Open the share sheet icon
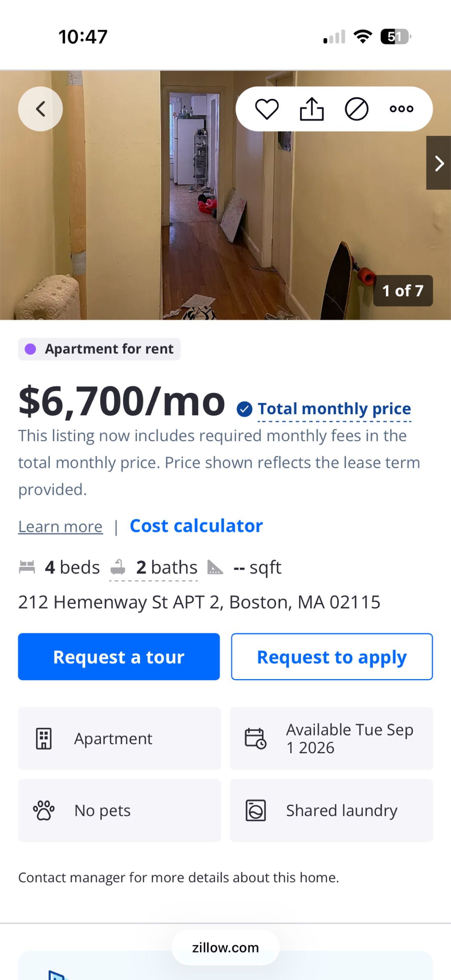 click(x=312, y=109)
